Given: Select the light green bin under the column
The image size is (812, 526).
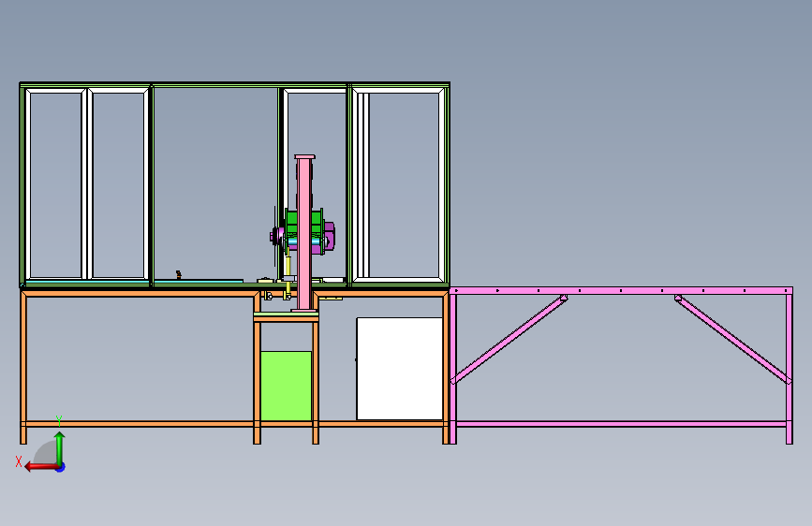Looking at the screenshot, I should [x=286, y=386].
